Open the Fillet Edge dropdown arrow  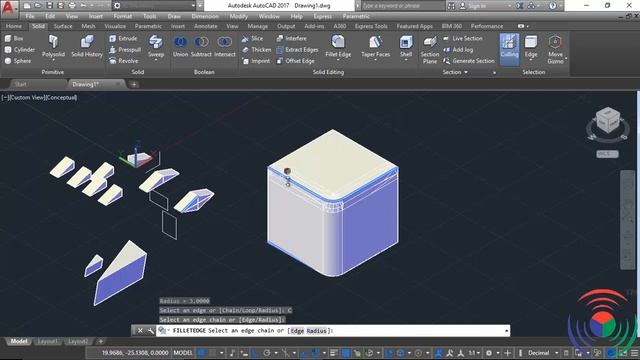(x=338, y=60)
